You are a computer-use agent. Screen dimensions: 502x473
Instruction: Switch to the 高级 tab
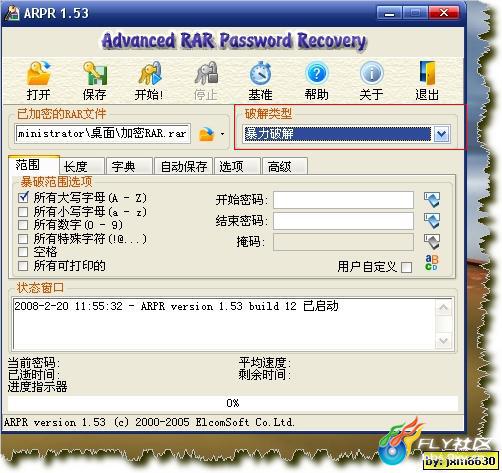pyautogui.click(x=285, y=166)
